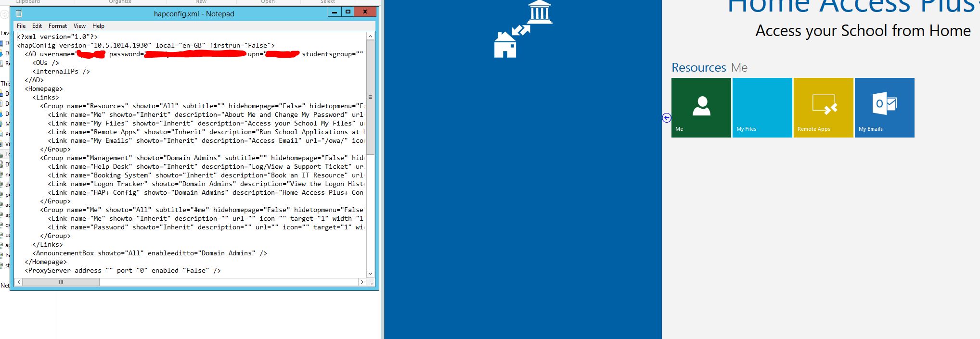This screenshot has height=339, width=980.
Task: Open the Me tile
Action: pyautogui.click(x=701, y=108)
